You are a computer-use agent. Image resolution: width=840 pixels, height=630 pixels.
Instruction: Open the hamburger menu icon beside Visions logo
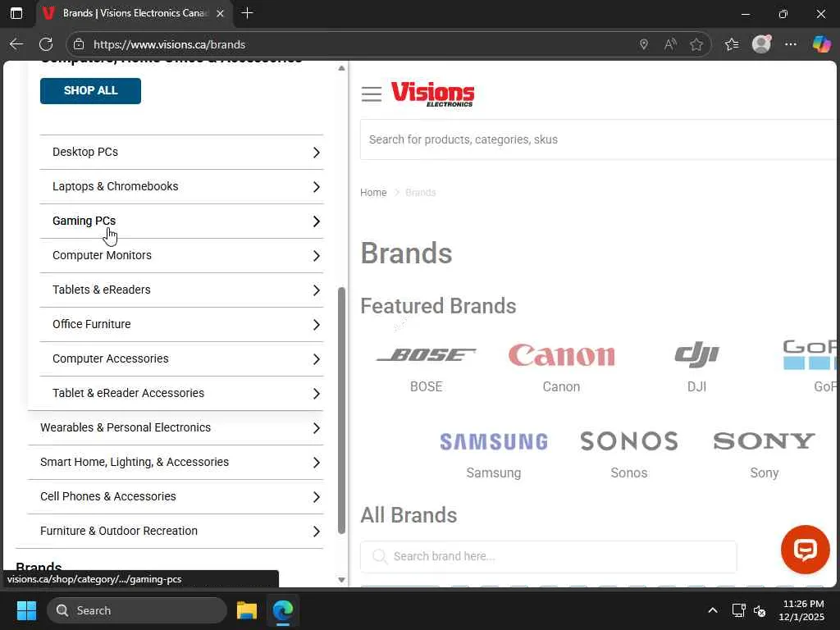click(x=372, y=94)
